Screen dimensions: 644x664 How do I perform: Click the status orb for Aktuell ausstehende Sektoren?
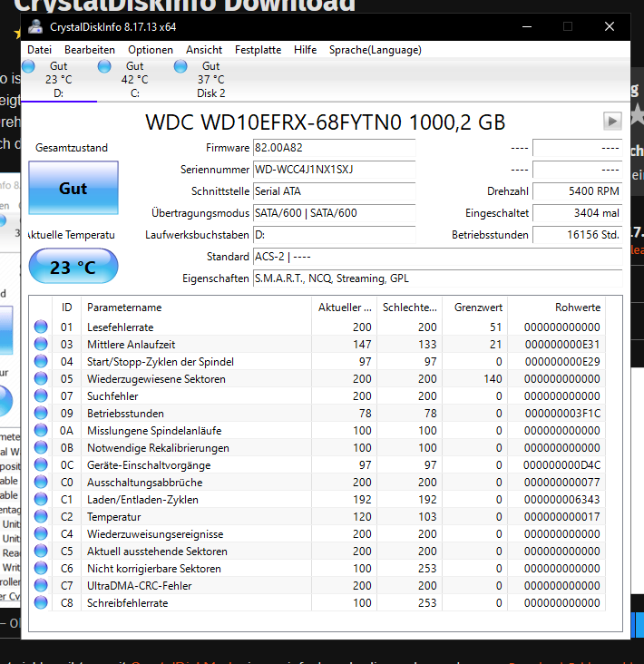click(x=41, y=552)
